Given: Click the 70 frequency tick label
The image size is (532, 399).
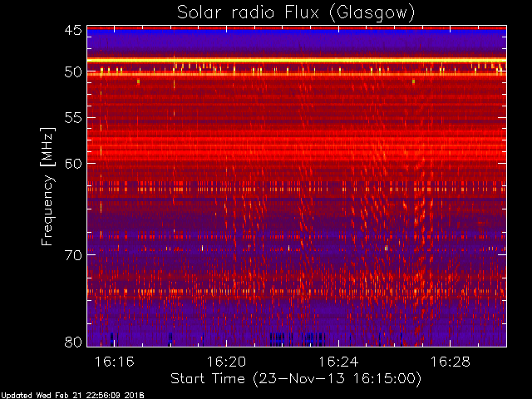Looking at the screenshot, I should pos(73,255).
